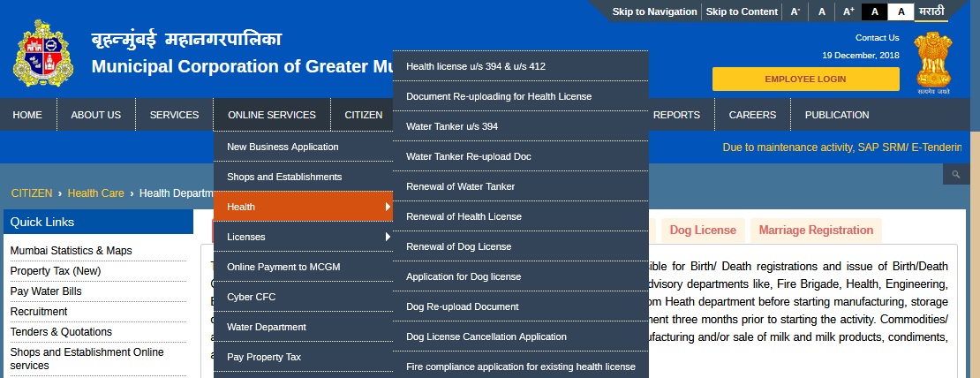Image resolution: width=980 pixels, height=378 pixels.
Task: Switch to white standard contrast theme
Action: [x=901, y=11]
